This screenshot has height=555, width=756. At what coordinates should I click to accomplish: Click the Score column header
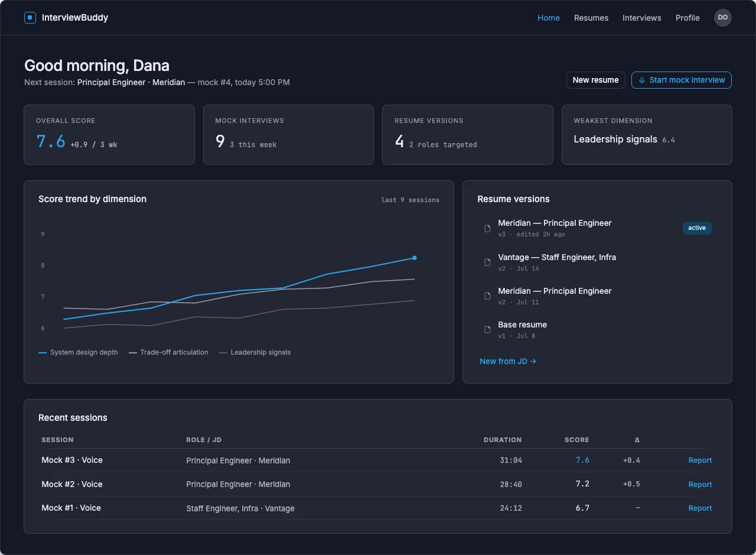pyautogui.click(x=577, y=440)
